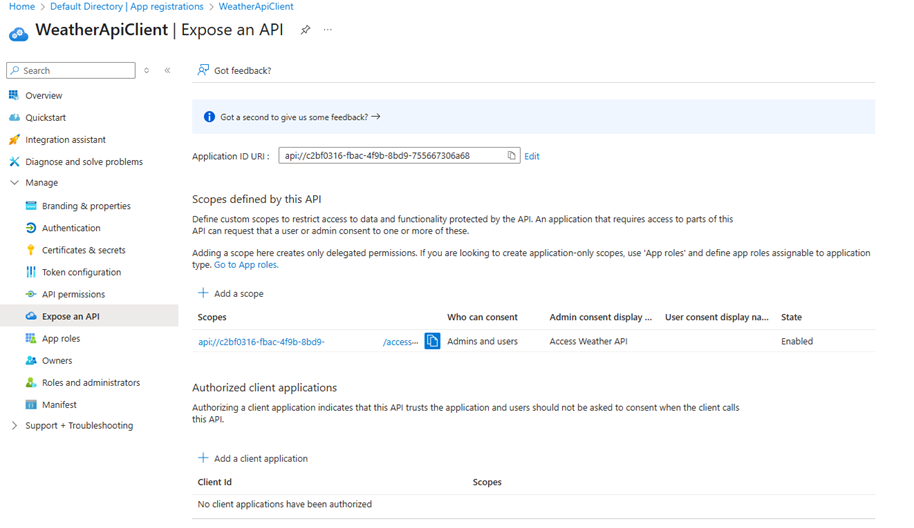Collapse the Manage section

point(15,182)
